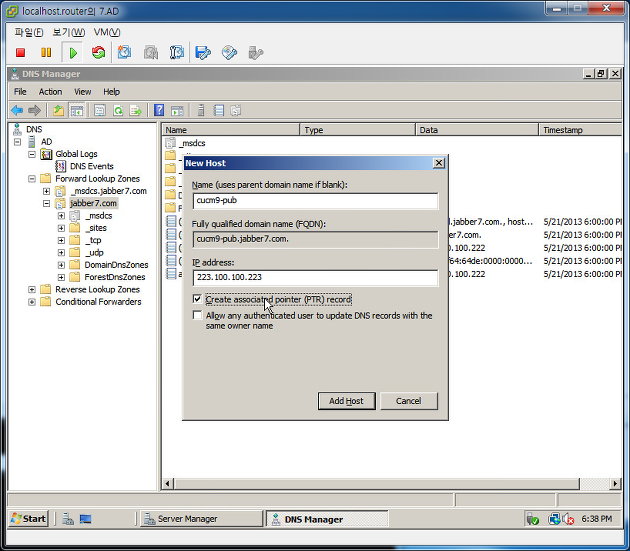Click the revert snapshot icon
Viewport: 630px width, 551px height.
point(151,53)
